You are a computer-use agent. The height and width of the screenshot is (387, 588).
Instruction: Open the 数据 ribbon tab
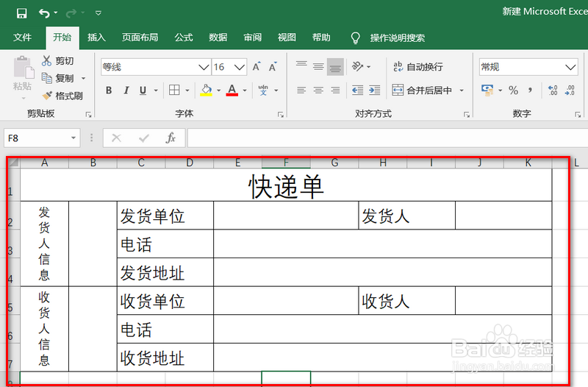[x=218, y=38]
